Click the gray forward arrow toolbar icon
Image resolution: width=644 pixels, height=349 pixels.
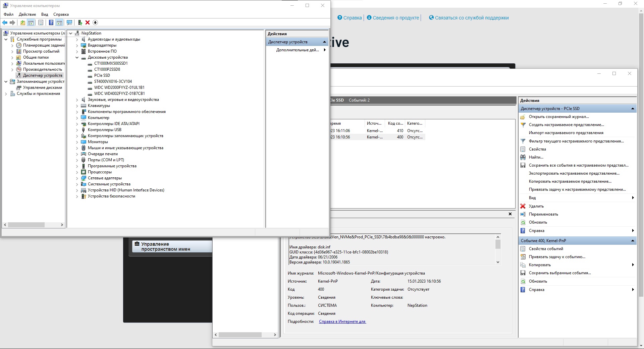[12, 22]
